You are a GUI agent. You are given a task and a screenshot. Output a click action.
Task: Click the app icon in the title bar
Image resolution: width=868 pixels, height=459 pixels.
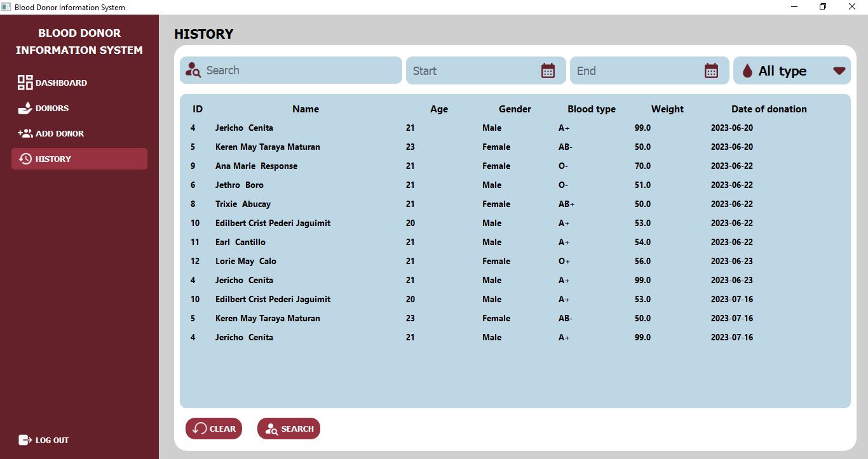[6, 7]
